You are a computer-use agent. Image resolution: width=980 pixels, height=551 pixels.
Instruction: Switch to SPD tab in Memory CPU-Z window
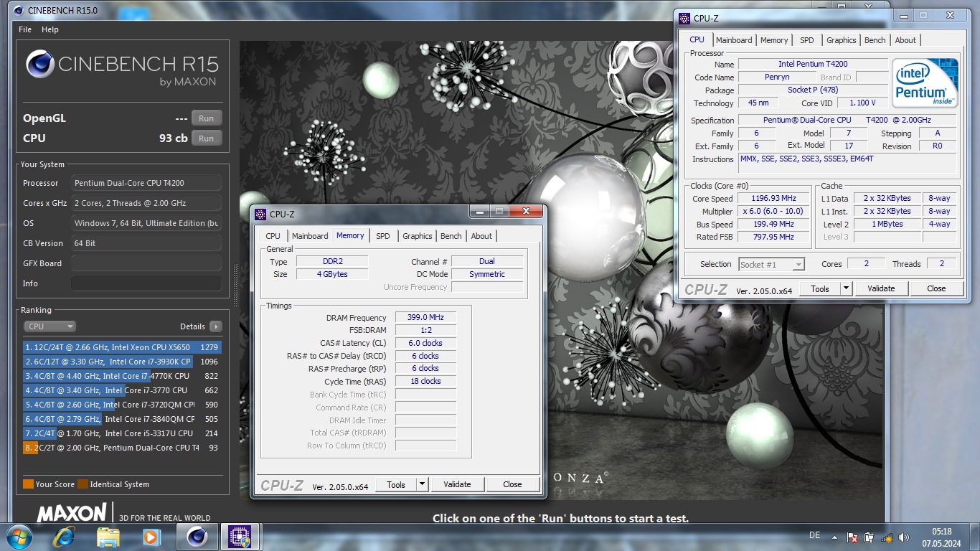(383, 236)
